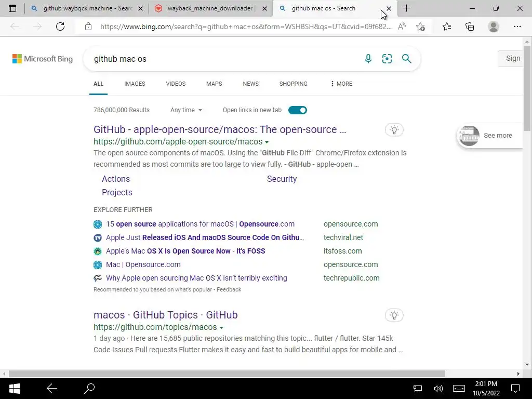Click the vertical scrollbar thumb

[527, 87]
